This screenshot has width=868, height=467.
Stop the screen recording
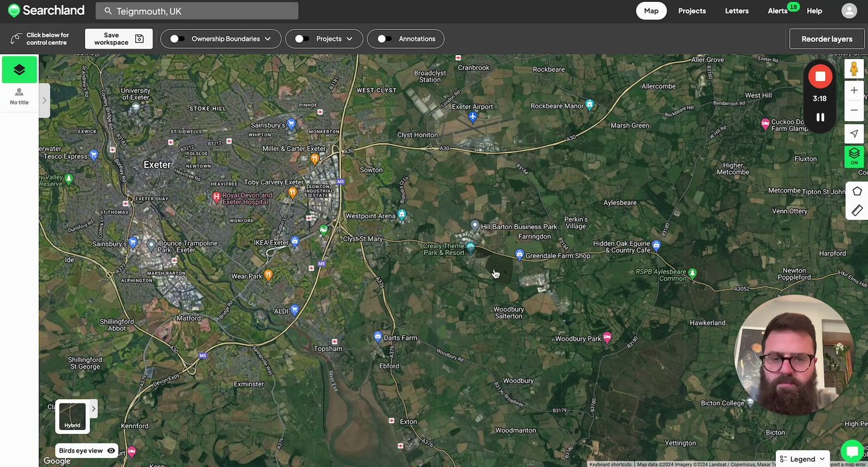click(x=820, y=77)
